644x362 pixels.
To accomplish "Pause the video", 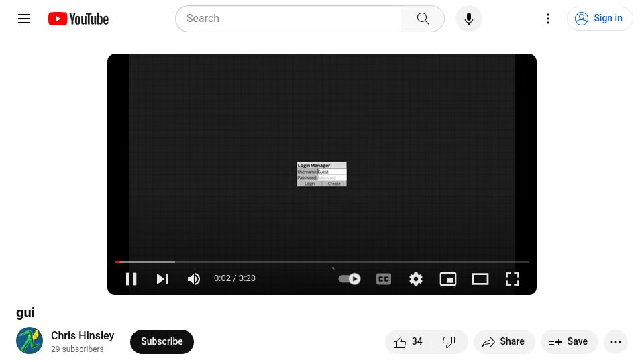I will (131, 279).
